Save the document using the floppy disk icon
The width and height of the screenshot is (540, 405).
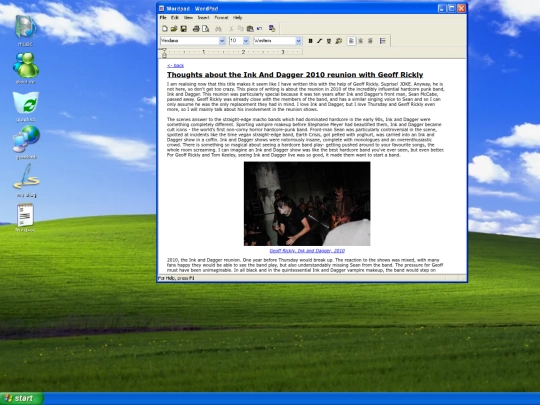184,29
